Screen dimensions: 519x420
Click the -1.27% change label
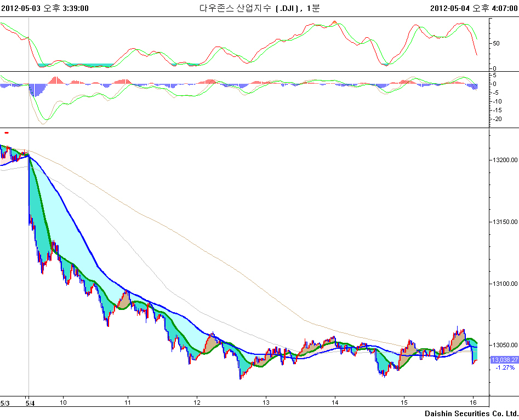point(505,368)
